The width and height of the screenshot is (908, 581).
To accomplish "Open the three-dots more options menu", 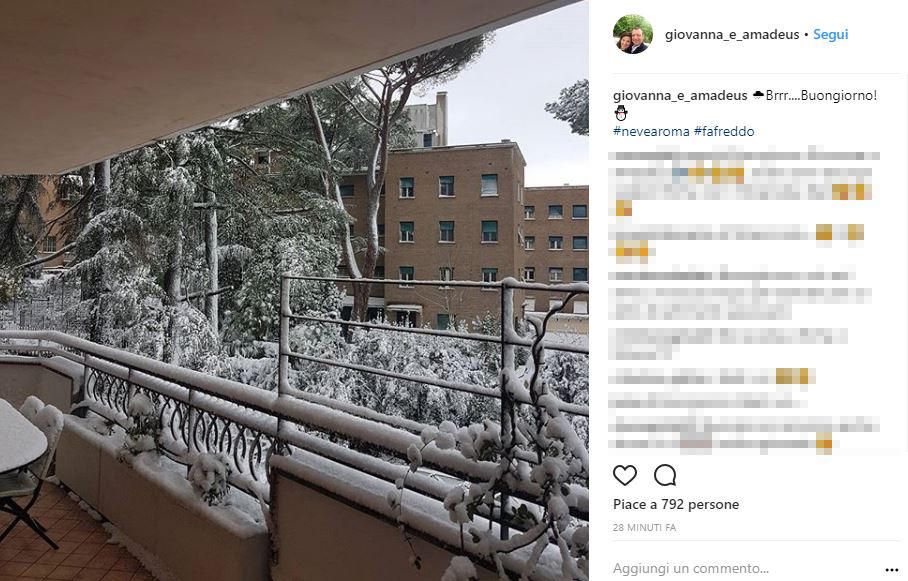I will 891,570.
